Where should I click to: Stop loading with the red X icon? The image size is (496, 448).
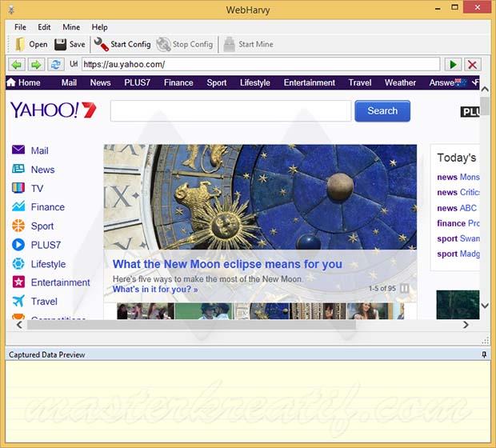(x=472, y=65)
